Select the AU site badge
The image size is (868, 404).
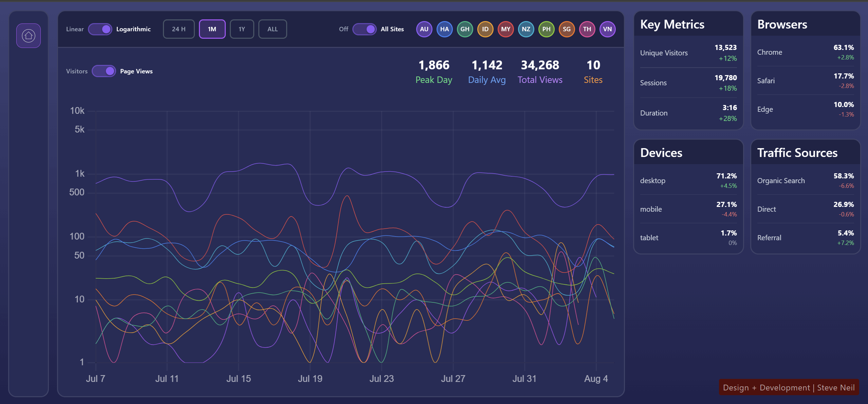424,29
